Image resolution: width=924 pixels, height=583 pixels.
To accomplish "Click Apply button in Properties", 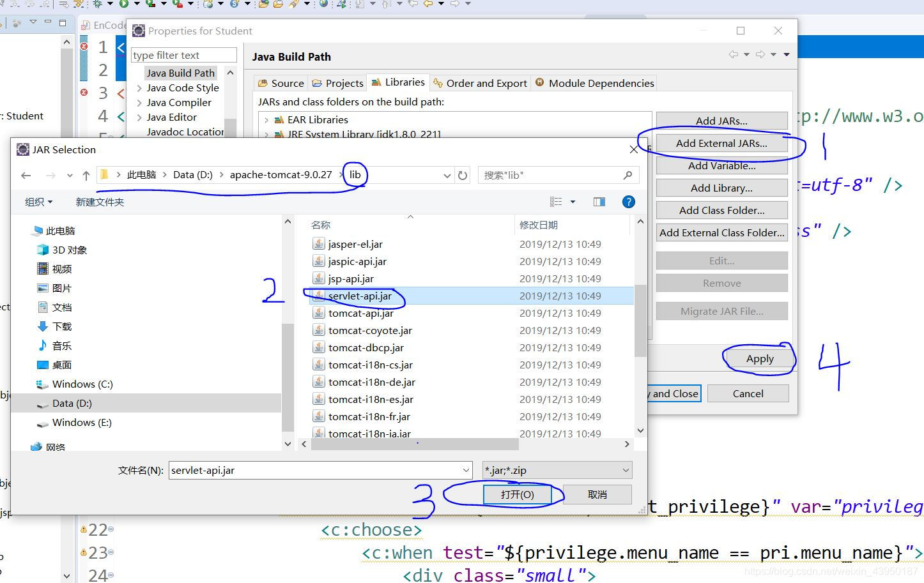I will 760,359.
